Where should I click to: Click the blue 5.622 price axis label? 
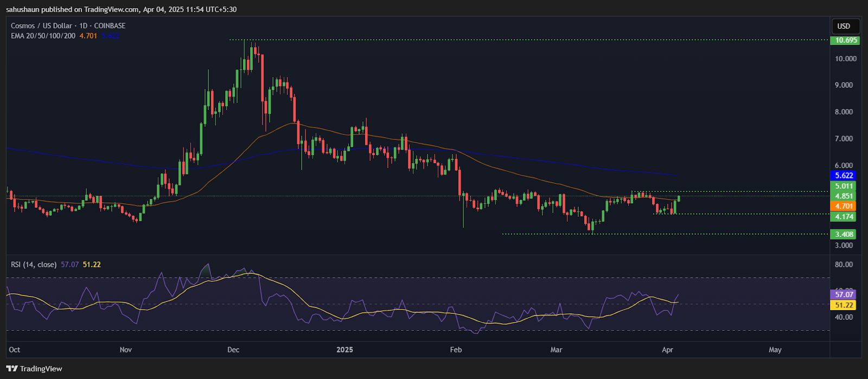click(x=844, y=176)
